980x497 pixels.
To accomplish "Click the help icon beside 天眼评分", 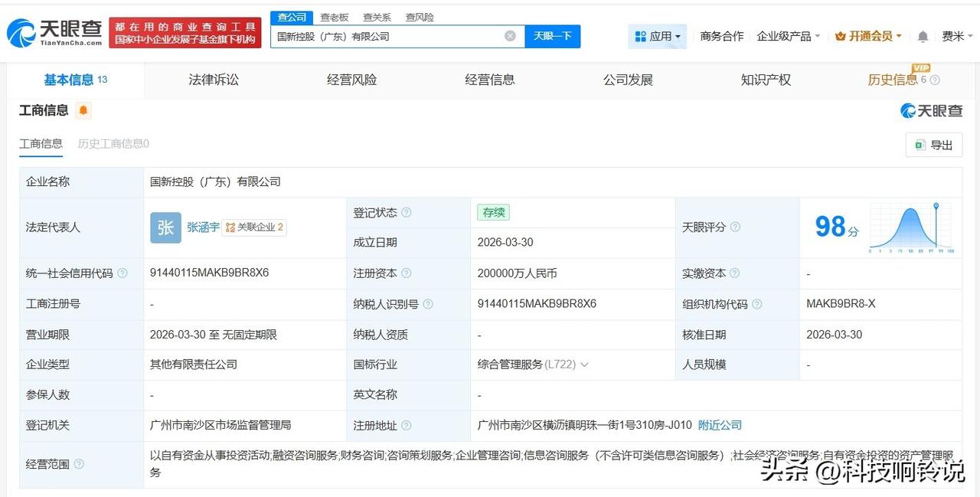I will 734,227.
